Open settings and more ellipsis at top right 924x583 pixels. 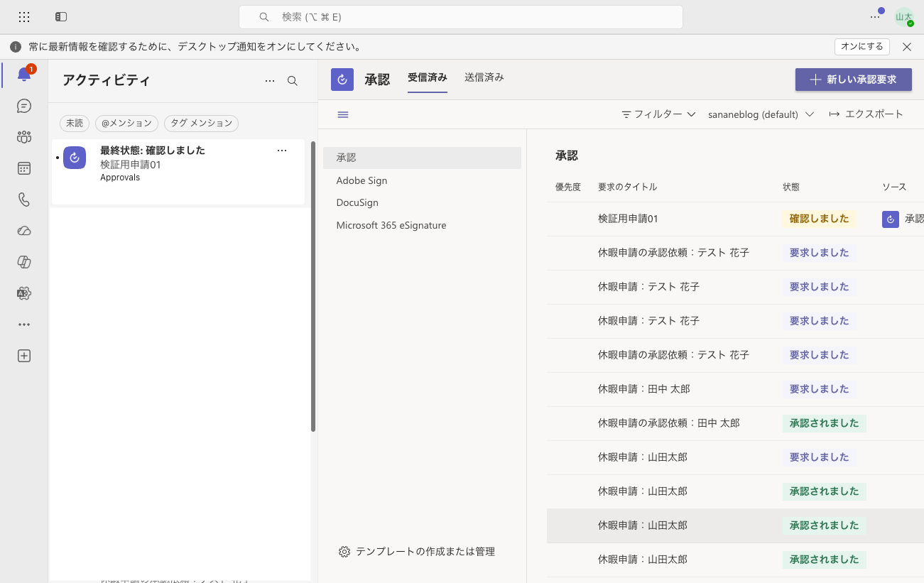tap(875, 16)
